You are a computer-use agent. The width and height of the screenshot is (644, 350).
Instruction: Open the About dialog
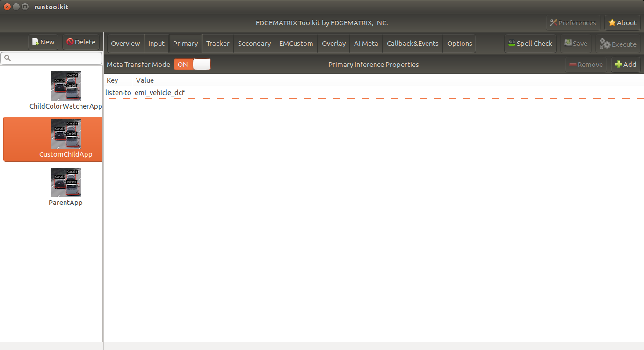coord(622,23)
